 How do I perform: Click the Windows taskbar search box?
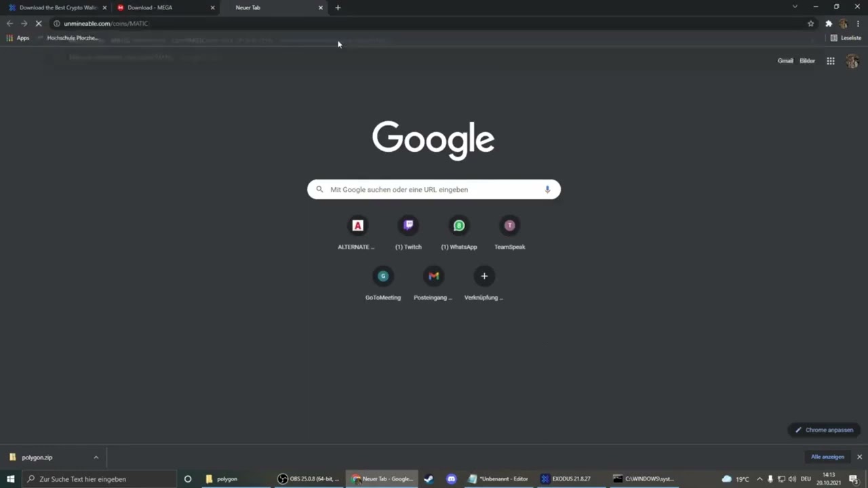coord(99,479)
